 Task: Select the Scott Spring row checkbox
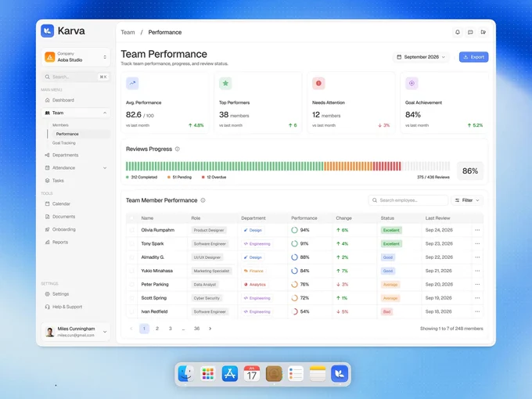pyautogui.click(x=131, y=298)
